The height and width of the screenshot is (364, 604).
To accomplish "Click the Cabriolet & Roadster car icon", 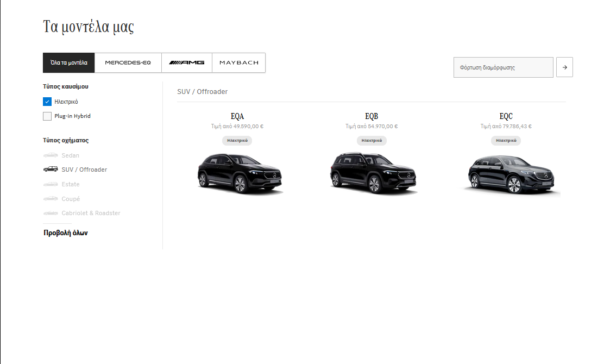I will (x=51, y=213).
